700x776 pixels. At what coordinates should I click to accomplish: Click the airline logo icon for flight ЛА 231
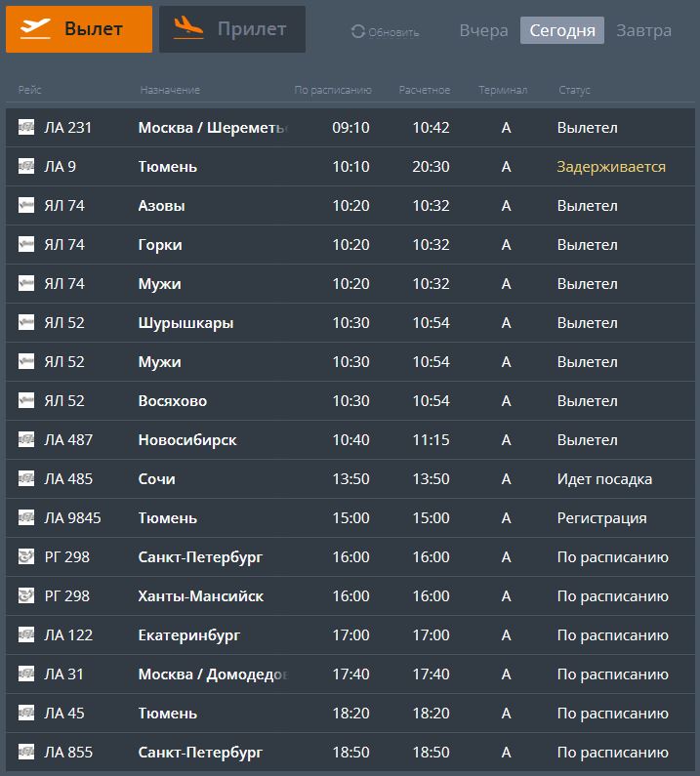pos(26,127)
